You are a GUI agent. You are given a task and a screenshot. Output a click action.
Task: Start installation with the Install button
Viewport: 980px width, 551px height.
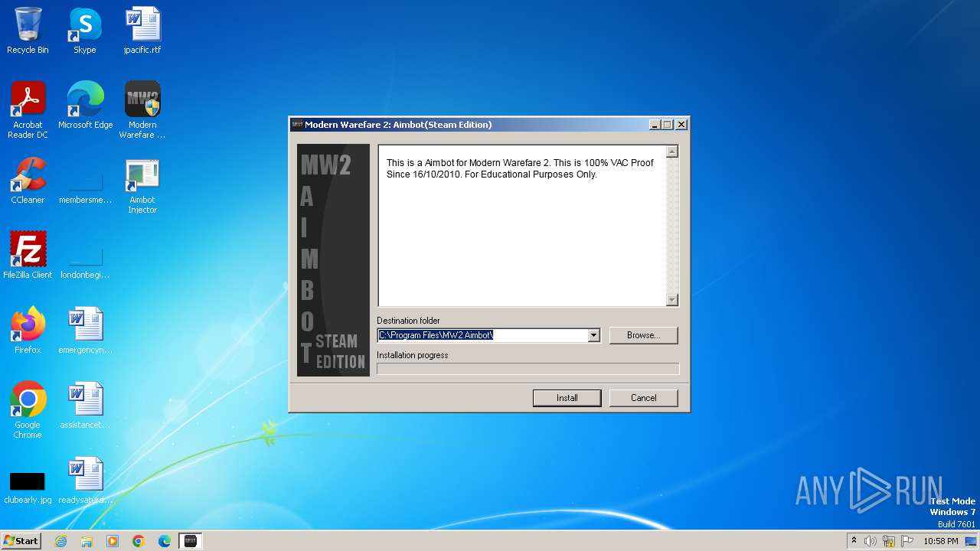click(567, 398)
